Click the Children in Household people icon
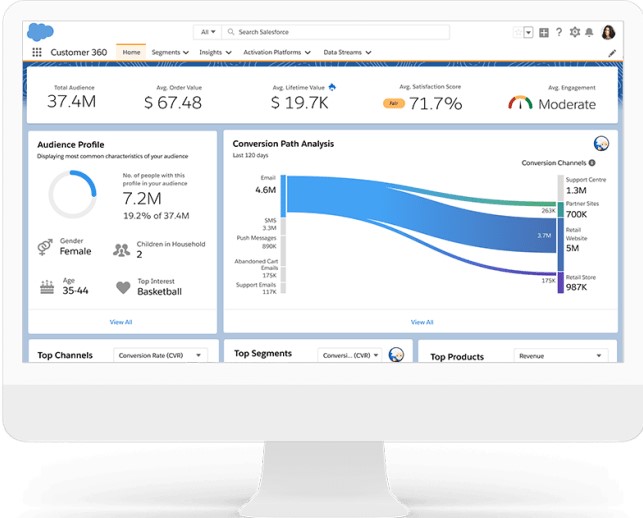Screen dimensions: 643x518 121,250
